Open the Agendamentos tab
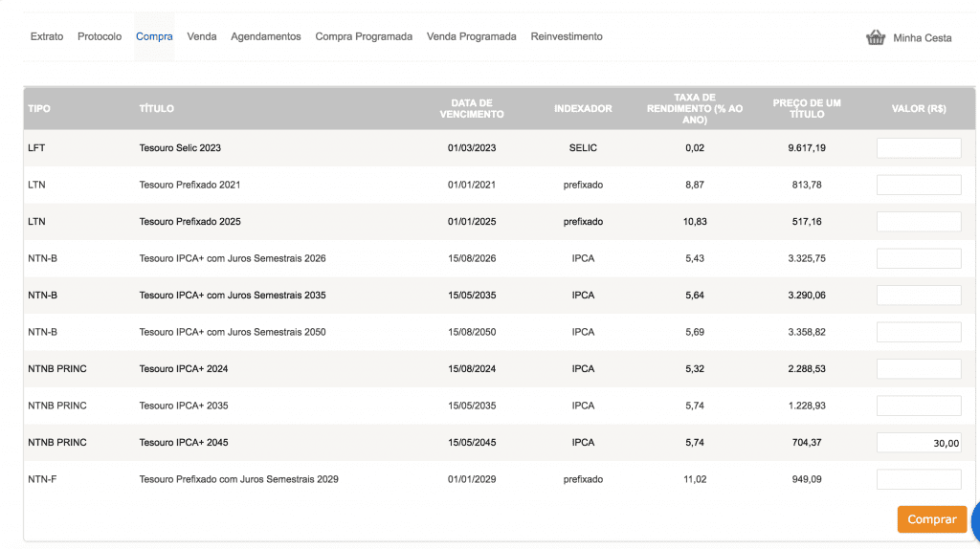This screenshot has height=549, width=980. [266, 37]
